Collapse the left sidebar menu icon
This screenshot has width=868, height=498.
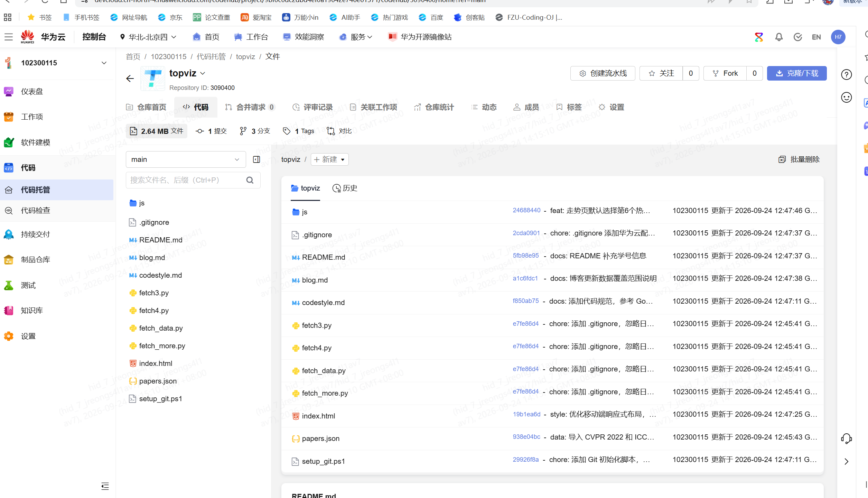click(105, 486)
